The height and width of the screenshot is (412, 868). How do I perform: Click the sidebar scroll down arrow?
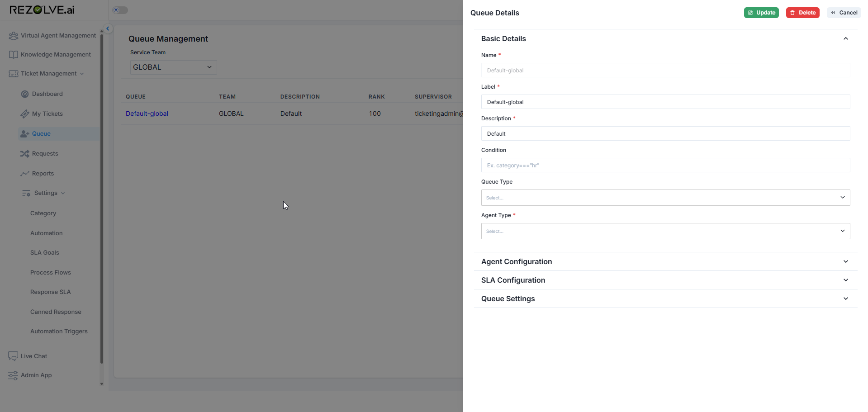(102, 384)
